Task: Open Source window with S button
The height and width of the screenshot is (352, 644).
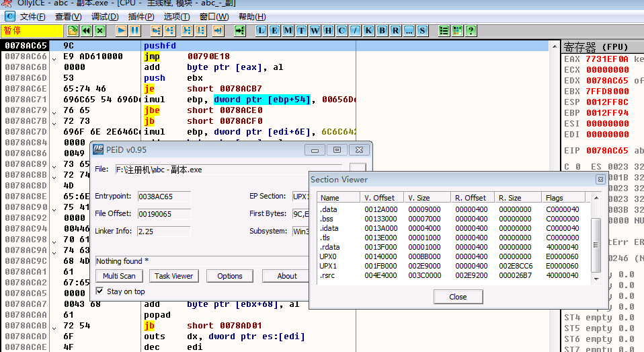Action: [x=422, y=31]
